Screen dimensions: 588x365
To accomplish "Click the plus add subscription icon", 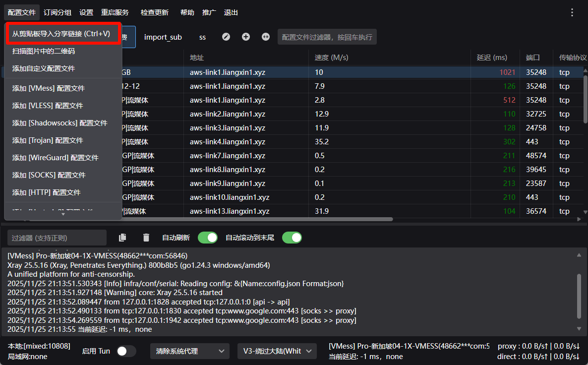I will [246, 37].
